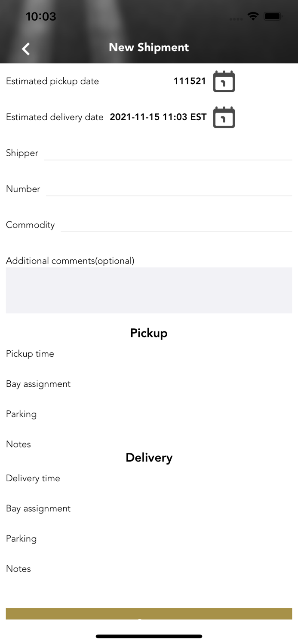Tap Parking under the Pickup section

[x=22, y=414]
